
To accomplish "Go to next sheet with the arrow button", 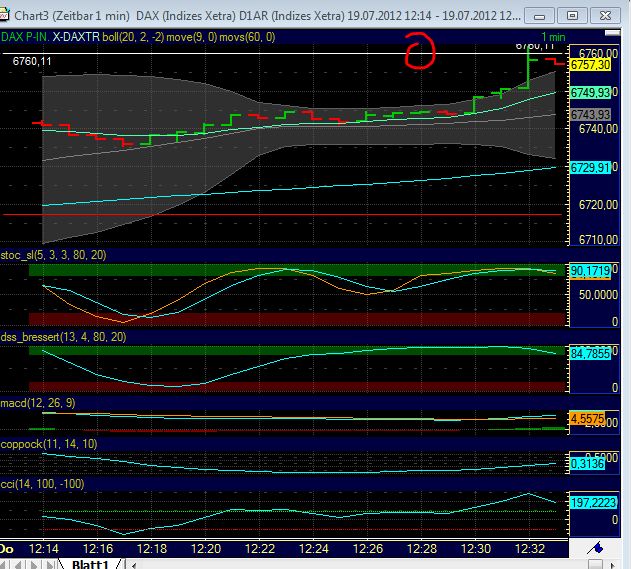I will pyautogui.click(x=34, y=565).
